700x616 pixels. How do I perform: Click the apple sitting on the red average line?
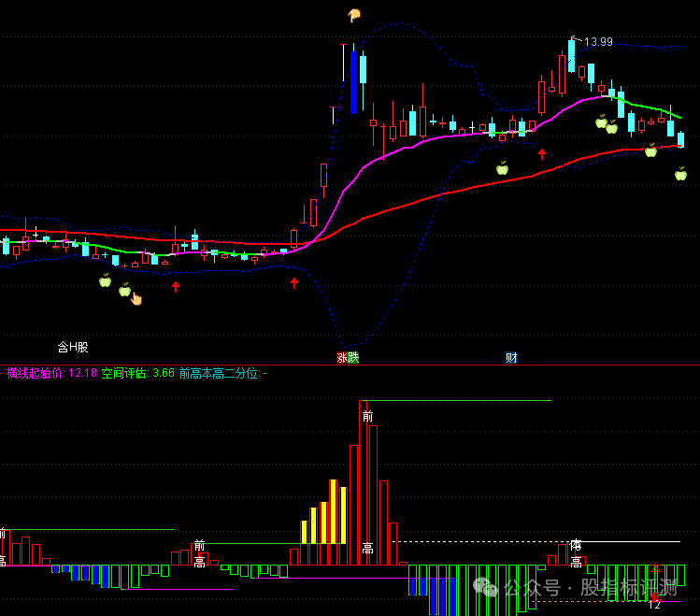[x=651, y=150]
